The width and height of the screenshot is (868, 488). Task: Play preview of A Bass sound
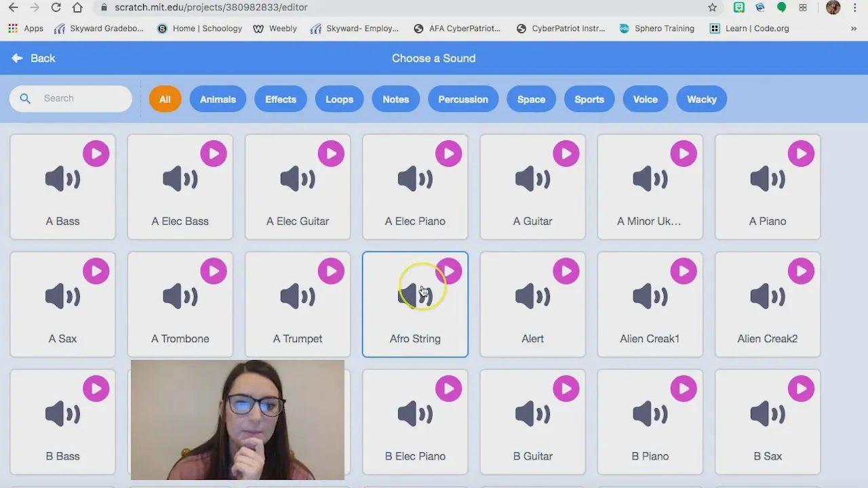(x=96, y=154)
